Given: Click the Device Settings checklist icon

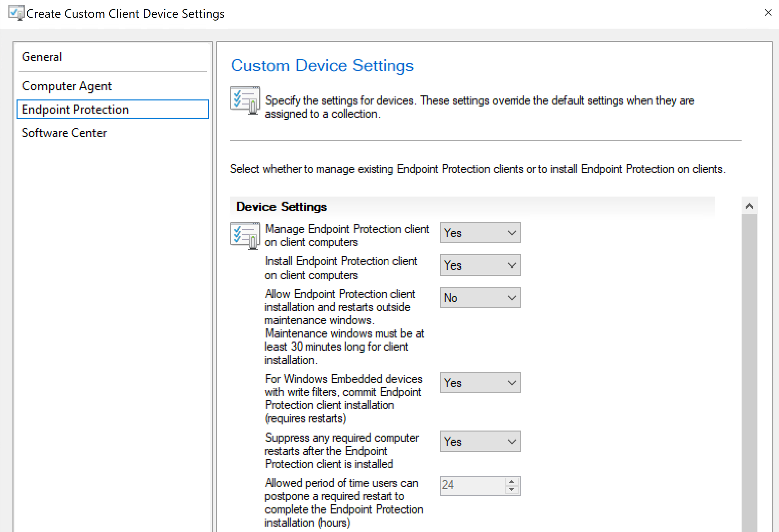Looking at the screenshot, I should click(x=245, y=235).
